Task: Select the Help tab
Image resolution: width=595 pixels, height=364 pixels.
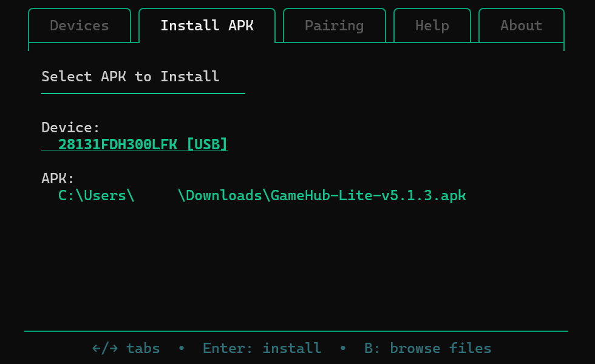Action: (x=432, y=25)
